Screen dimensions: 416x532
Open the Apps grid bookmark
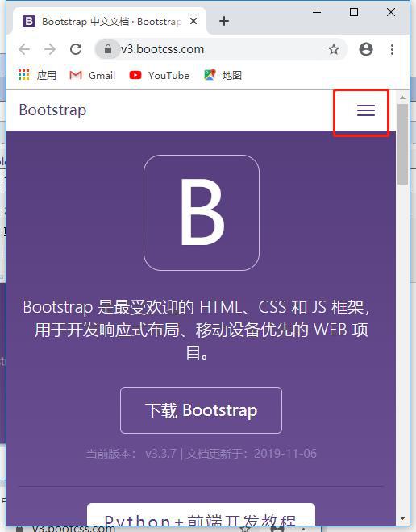37,75
